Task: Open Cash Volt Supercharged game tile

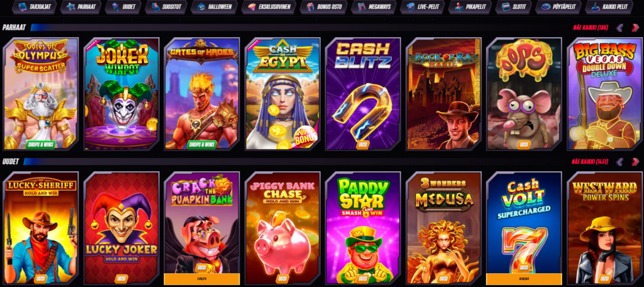Action: pyautogui.click(x=524, y=228)
